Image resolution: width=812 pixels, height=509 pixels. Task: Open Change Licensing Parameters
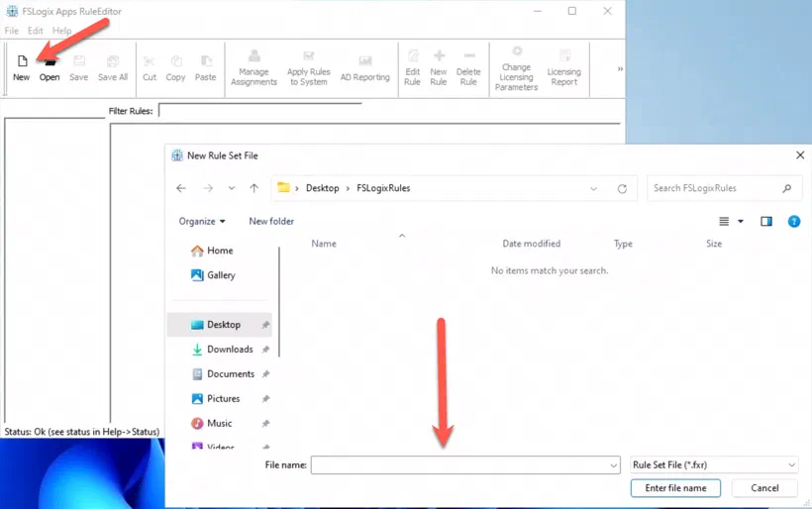pos(516,68)
